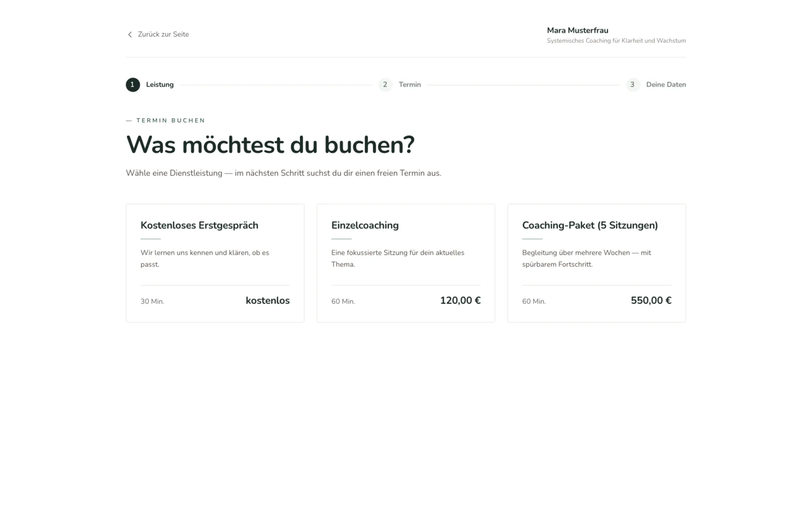Image resolution: width=812 pixels, height=508 pixels.
Task: Click the step 2 circle indicator
Action: pos(385,85)
